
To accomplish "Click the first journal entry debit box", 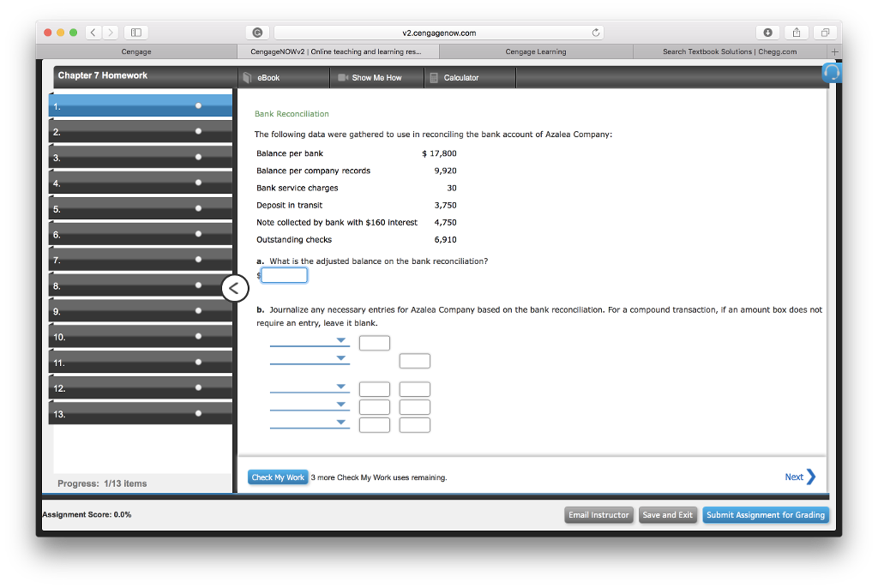I will pos(375,343).
